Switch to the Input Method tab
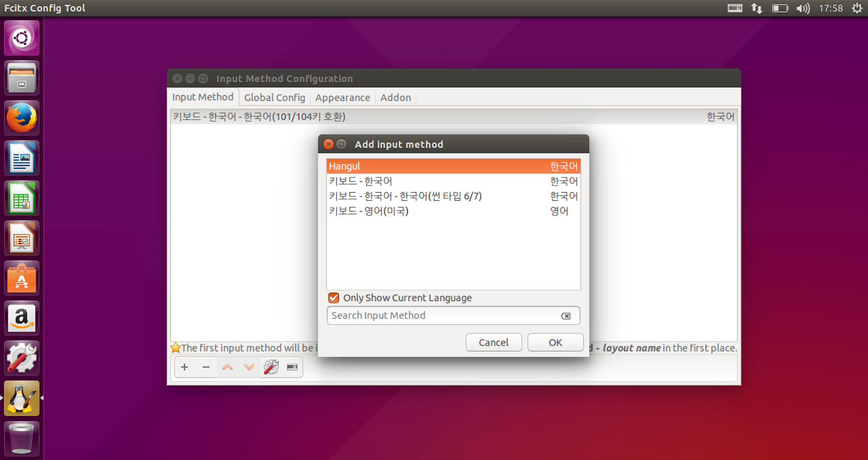 pos(203,97)
